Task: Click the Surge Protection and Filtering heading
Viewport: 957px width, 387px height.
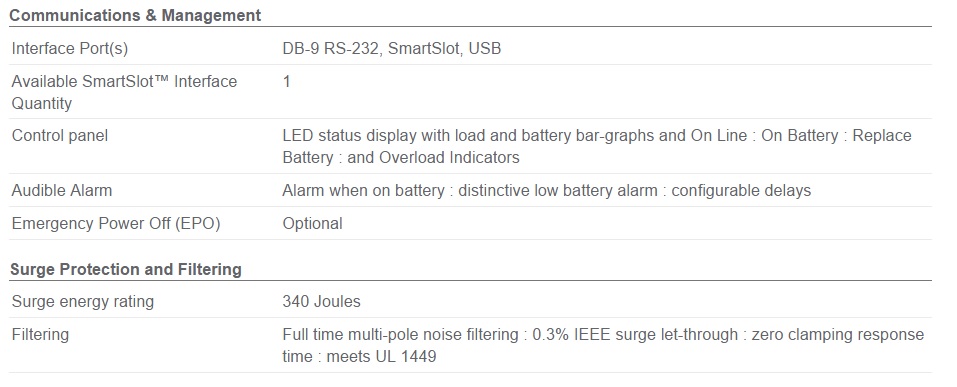Action: pos(126,269)
